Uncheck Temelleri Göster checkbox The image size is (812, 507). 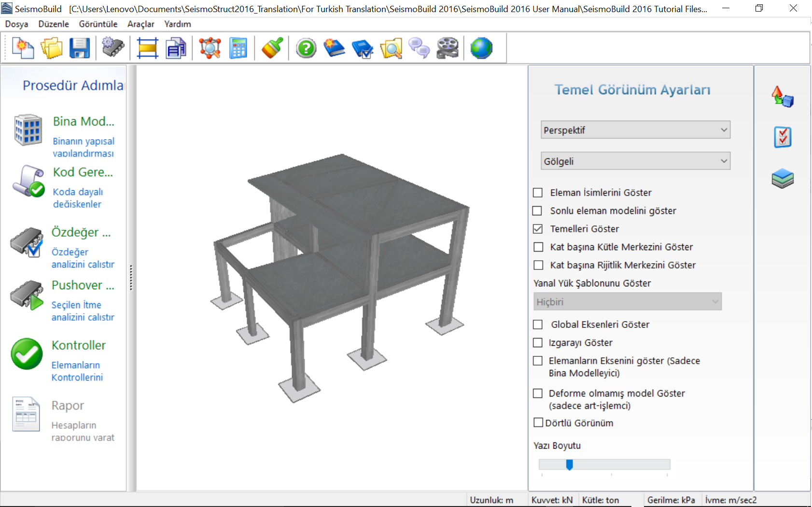coord(538,229)
